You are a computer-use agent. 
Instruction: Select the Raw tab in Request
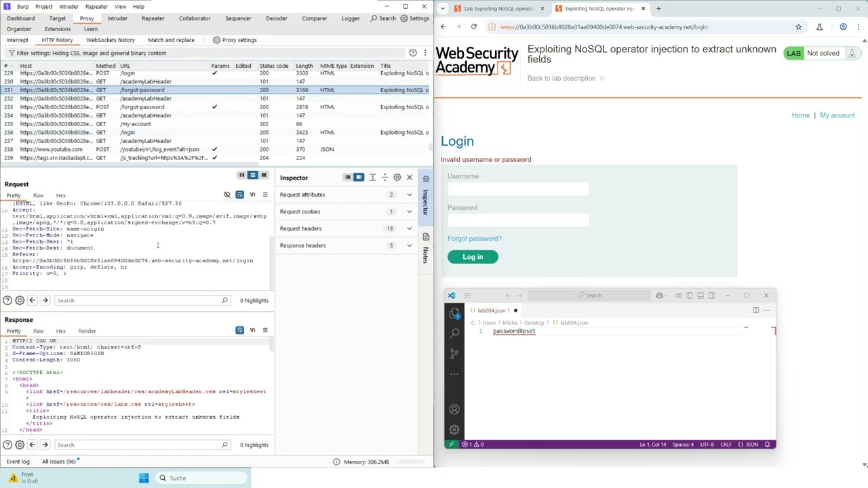[x=39, y=195]
